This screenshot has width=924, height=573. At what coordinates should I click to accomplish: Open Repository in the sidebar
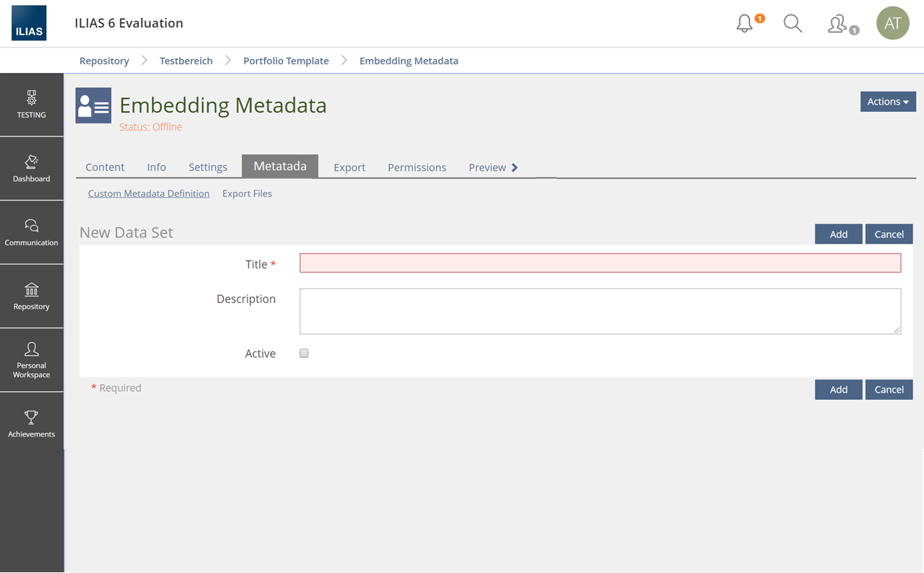pos(31,297)
